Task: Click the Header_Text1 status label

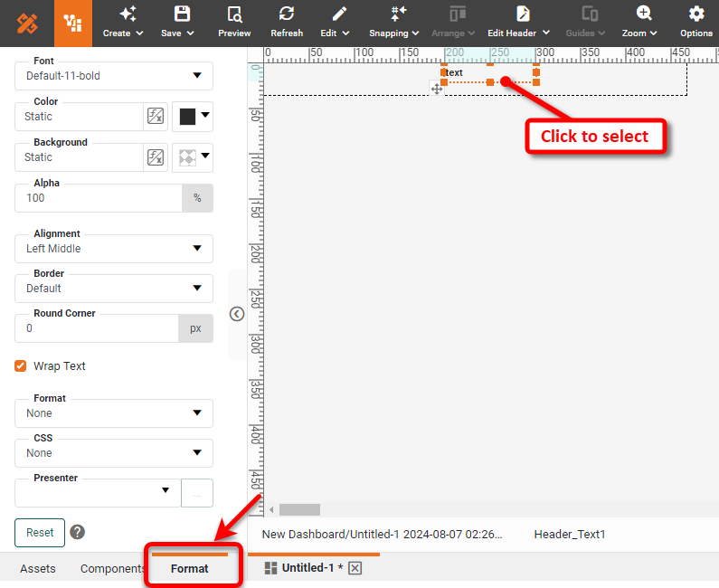Action: point(570,535)
